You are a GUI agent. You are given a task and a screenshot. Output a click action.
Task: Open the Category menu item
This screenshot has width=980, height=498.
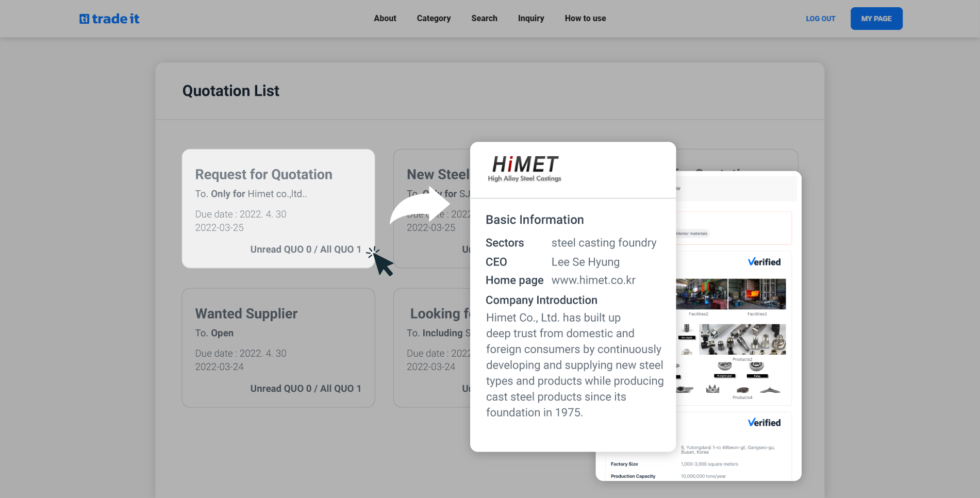point(434,19)
